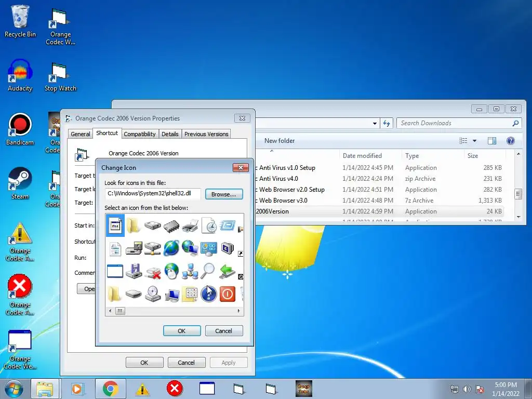This screenshot has height=399, width=532.
Task: Open Google Chrome from taskbar
Action: pyautogui.click(x=110, y=389)
